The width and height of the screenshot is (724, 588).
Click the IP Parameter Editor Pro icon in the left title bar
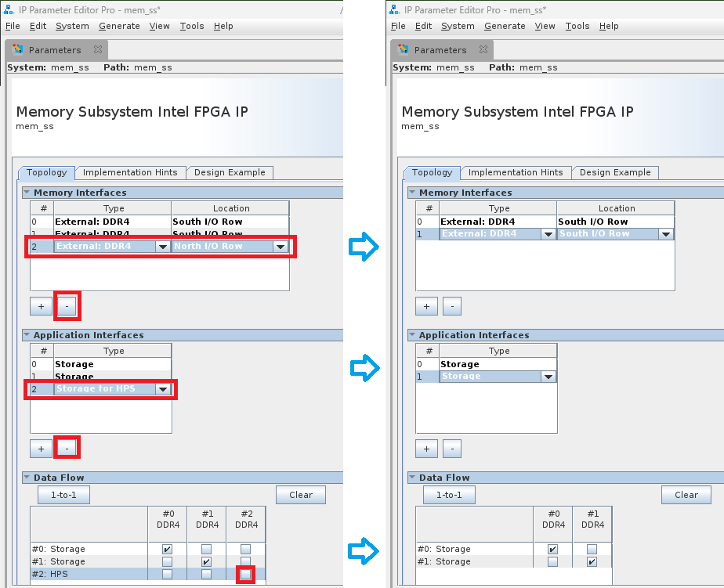9,9
